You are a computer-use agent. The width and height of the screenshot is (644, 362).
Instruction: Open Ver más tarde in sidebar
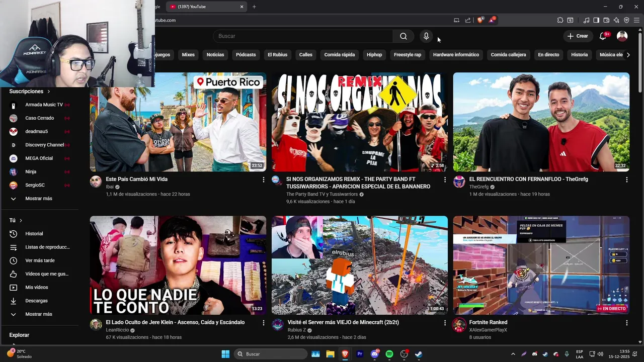click(39, 260)
